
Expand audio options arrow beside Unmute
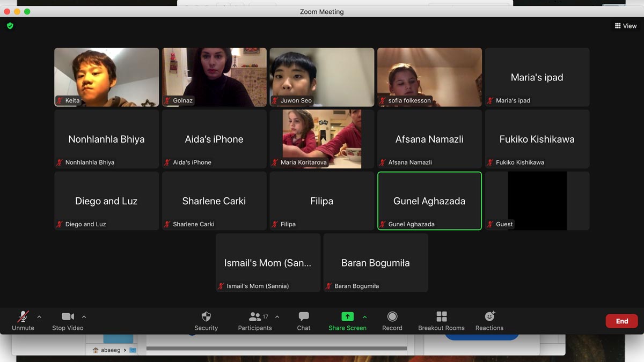(39, 317)
